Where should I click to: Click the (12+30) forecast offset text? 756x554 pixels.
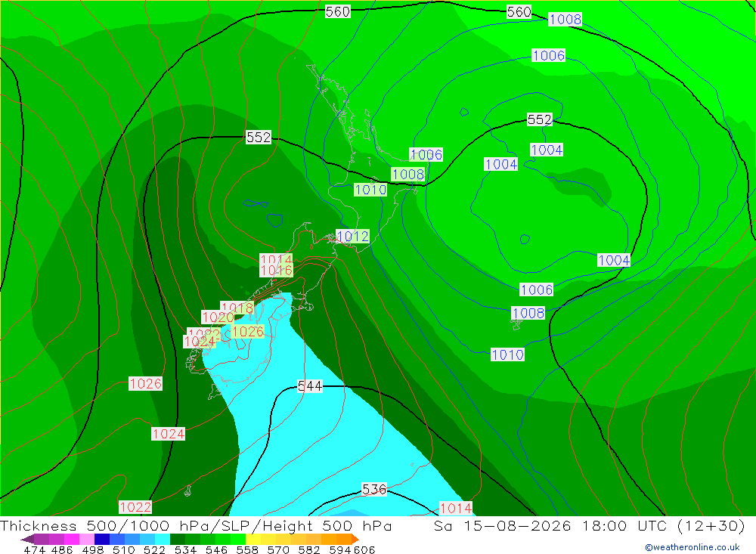click(711, 525)
